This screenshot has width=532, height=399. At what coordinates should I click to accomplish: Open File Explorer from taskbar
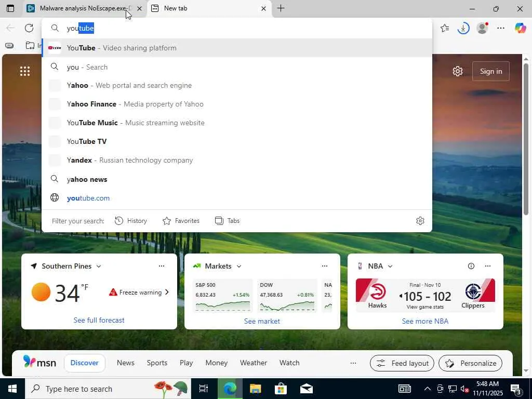[256, 389]
